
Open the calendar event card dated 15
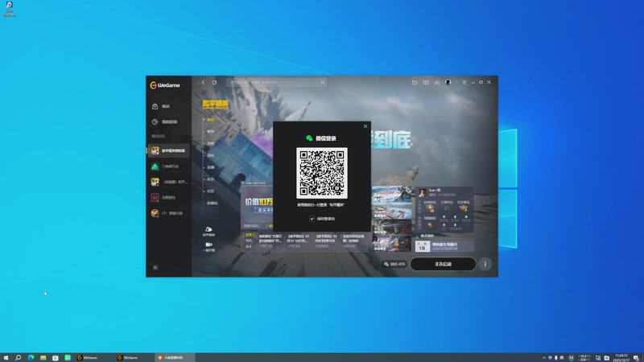(x=444, y=246)
